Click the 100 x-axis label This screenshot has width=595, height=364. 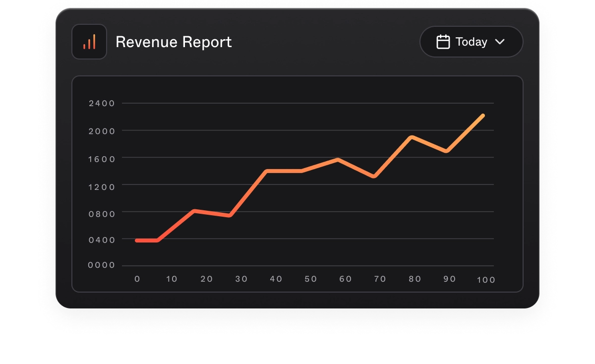point(486,280)
